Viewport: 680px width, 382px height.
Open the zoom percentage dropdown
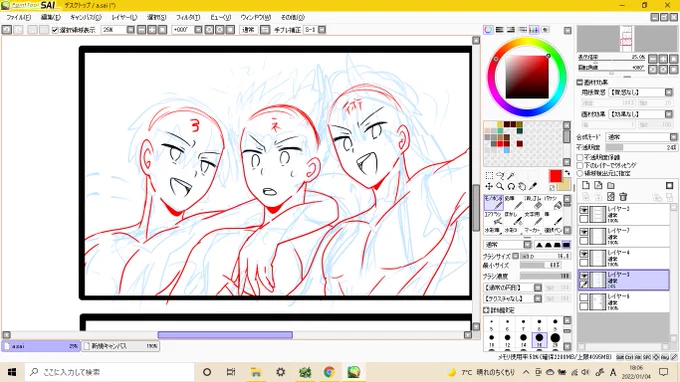[x=131, y=29]
